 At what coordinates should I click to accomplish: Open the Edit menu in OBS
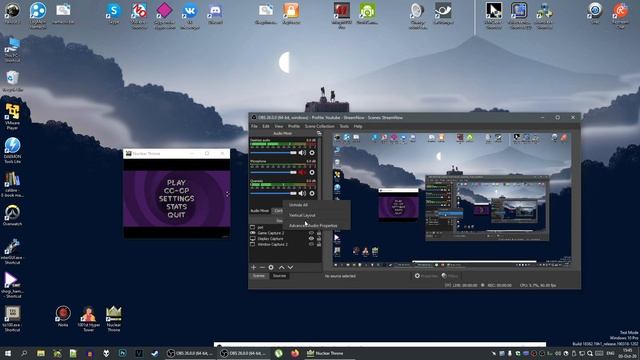[x=266, y=126]
